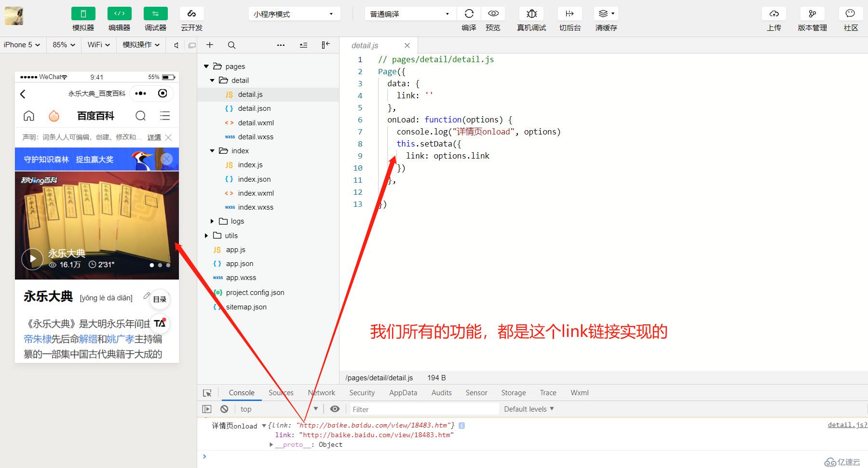Collapse the detail folder
This screenshot has height=468, width=868.
coord(212,80)
